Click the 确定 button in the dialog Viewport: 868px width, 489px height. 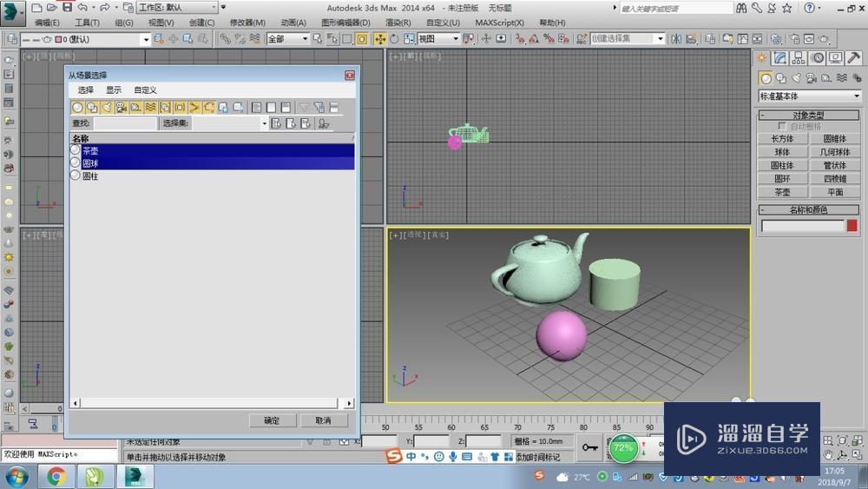pyautogui.click(x=272, y=421)
